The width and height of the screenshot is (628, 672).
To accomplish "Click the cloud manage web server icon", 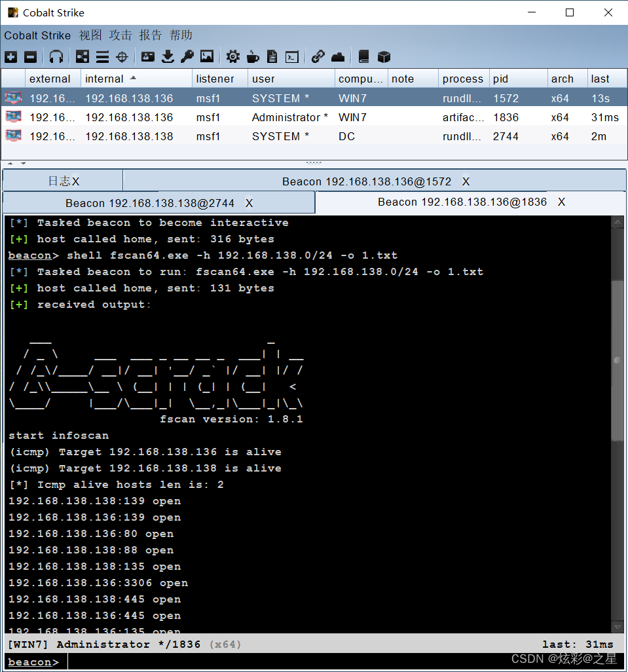I will tap(338, 56).
